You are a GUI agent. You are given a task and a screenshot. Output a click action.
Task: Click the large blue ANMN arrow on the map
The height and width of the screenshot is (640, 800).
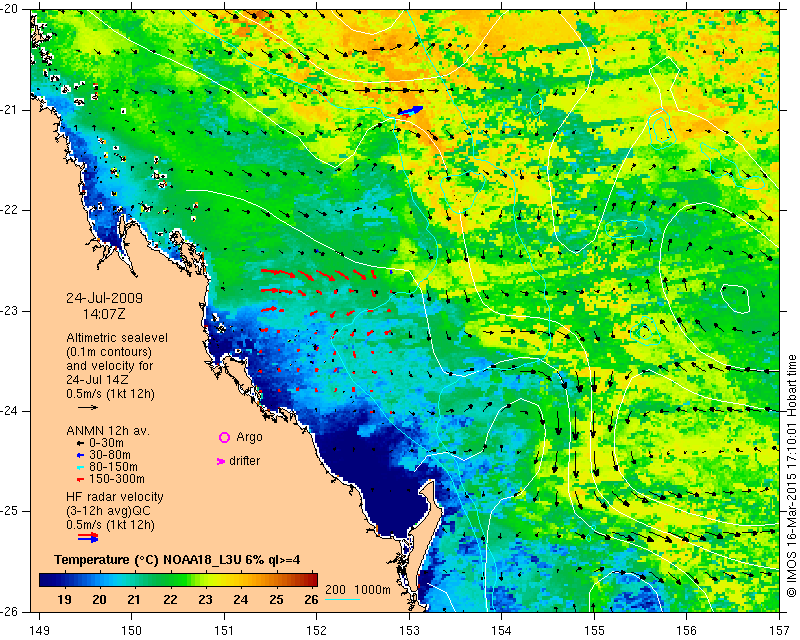(410, 110)
